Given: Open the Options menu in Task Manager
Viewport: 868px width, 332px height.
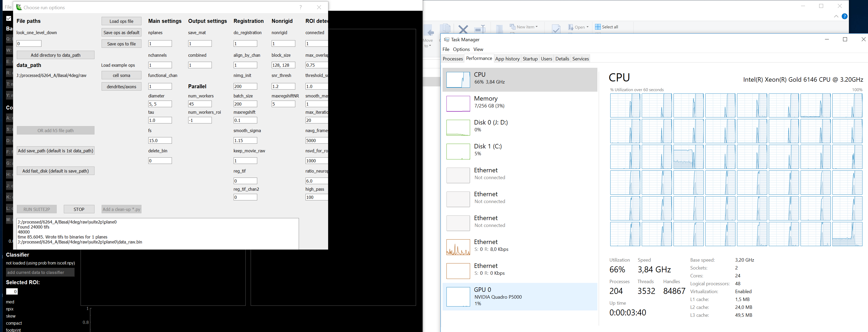Looking at the screenshot, I should [461, 49].
